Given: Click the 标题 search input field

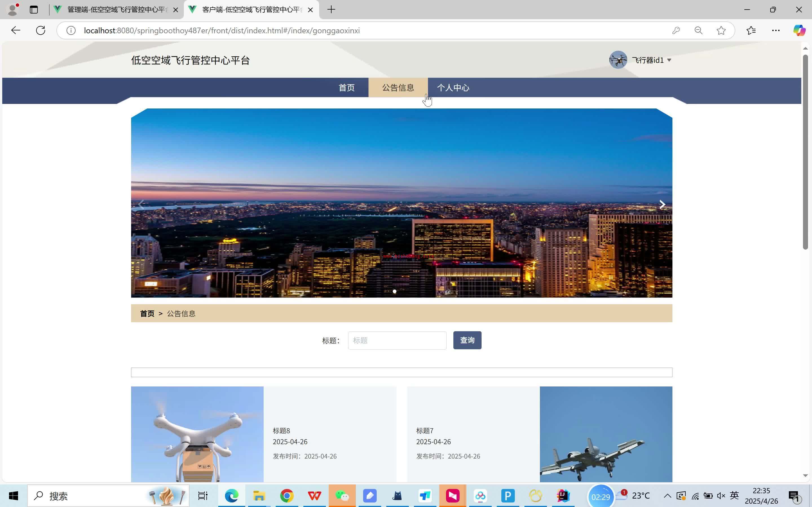Looking at the screenshot, I should 397,340.
